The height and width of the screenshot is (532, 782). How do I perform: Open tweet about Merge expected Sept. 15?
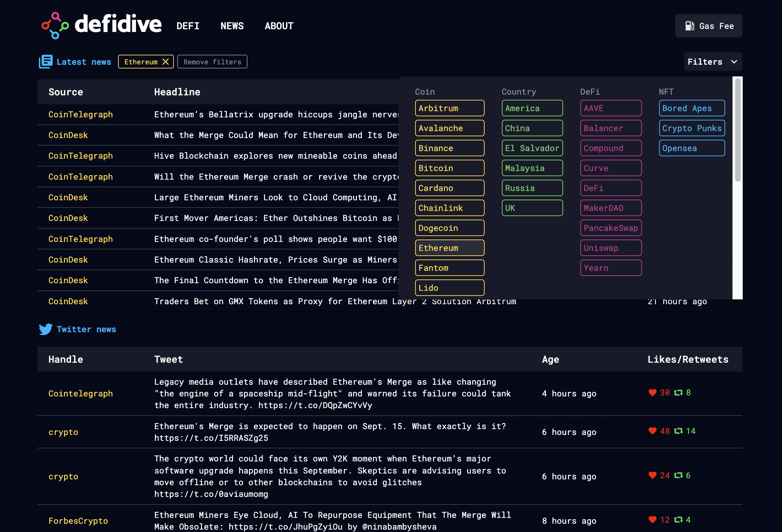(x=330, y=432)
